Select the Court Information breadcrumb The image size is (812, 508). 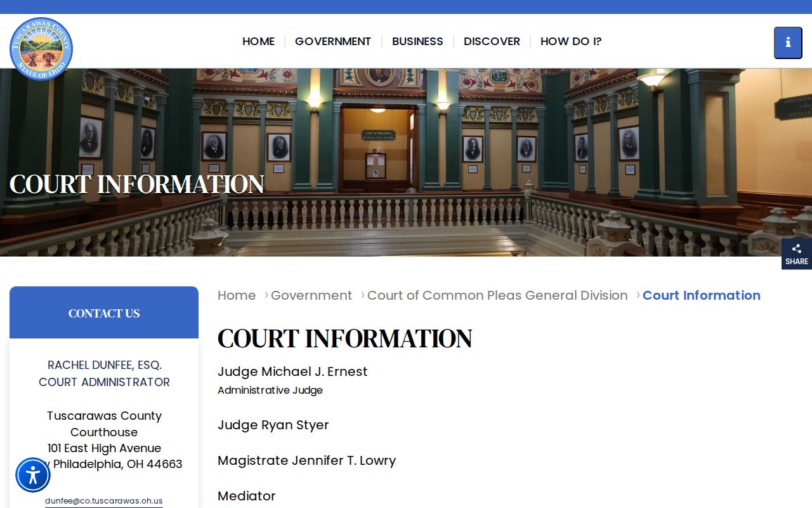702,295
